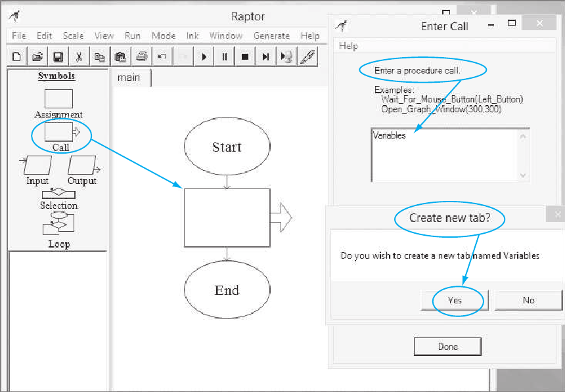Screen dimensions: 565x392
Task: Activate the Ink pen tool
Action: [x=307, y=56]
